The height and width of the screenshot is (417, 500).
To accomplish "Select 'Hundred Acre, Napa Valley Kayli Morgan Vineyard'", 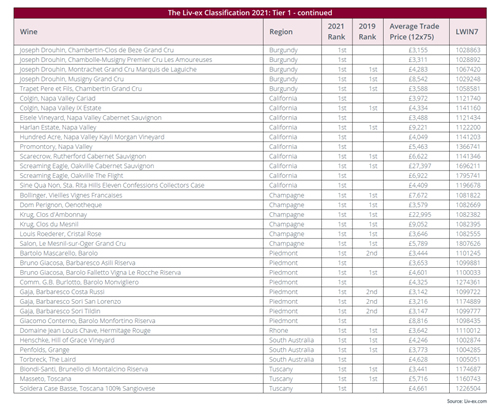I will pyautogui.click(x=92, y=137).
